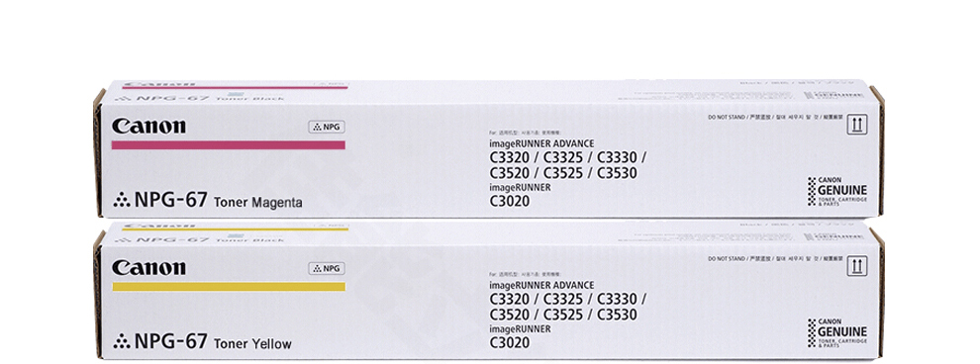Screen dimensions: 980x364
Task: Click the Canon Genuine seal on yellow box
Action: tap(836, 333)
